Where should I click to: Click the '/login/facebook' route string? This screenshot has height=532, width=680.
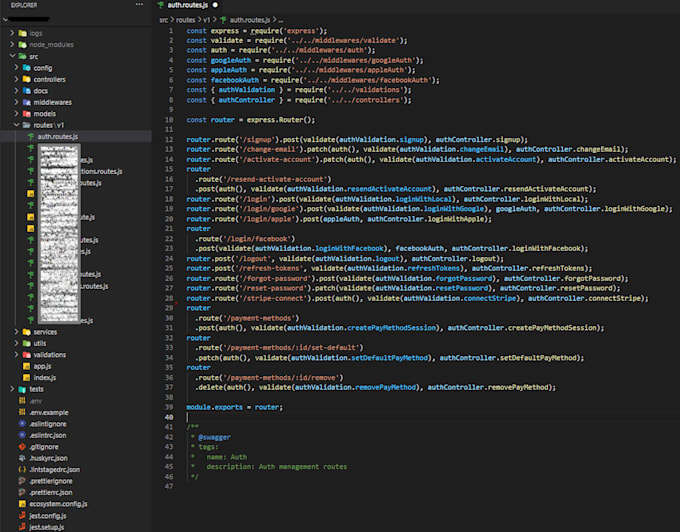[258, 238]
